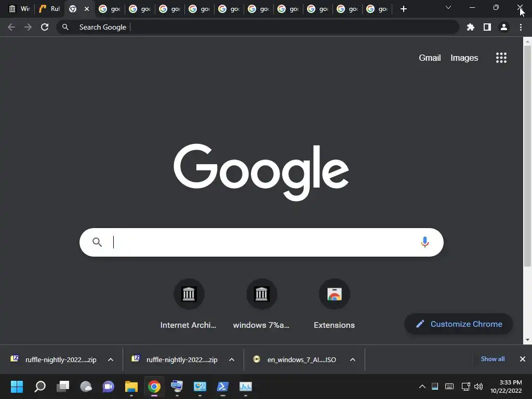532x399 pixels.
Task: Open a new tab with plus button
Action: pyautogui.click(x=403, y=9)
